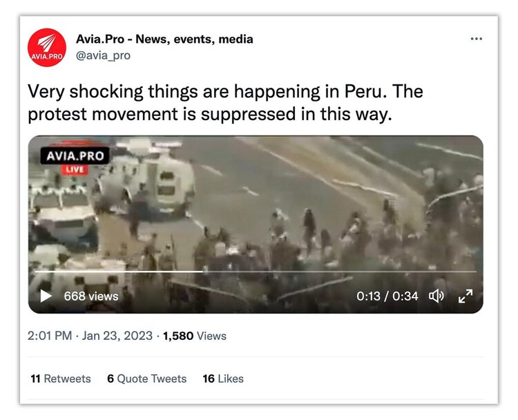
Task: Click the AVIA.PRO watermark on the video
Action: pos(75,156)
